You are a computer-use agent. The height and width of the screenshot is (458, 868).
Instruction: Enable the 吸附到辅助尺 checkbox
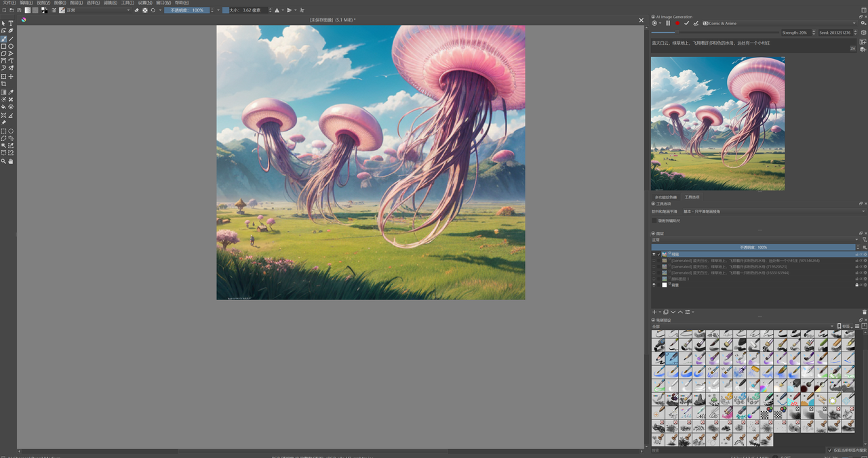click(654, 220)
